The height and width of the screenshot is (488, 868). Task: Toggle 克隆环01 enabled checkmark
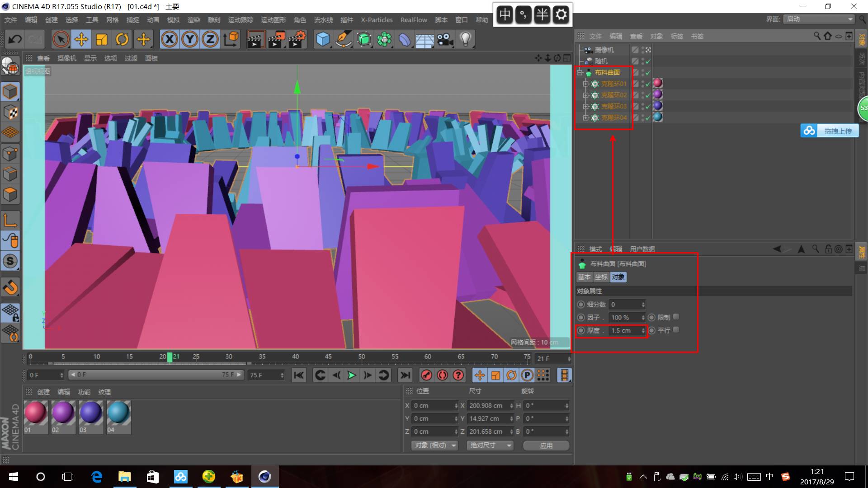(648, 84)
